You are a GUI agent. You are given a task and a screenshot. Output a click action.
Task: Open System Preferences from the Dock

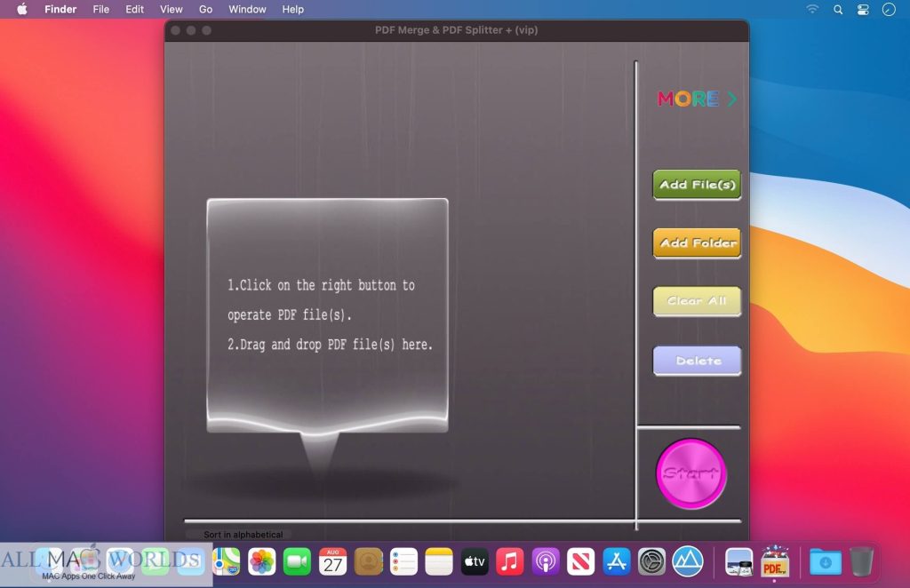coord(651,561)
